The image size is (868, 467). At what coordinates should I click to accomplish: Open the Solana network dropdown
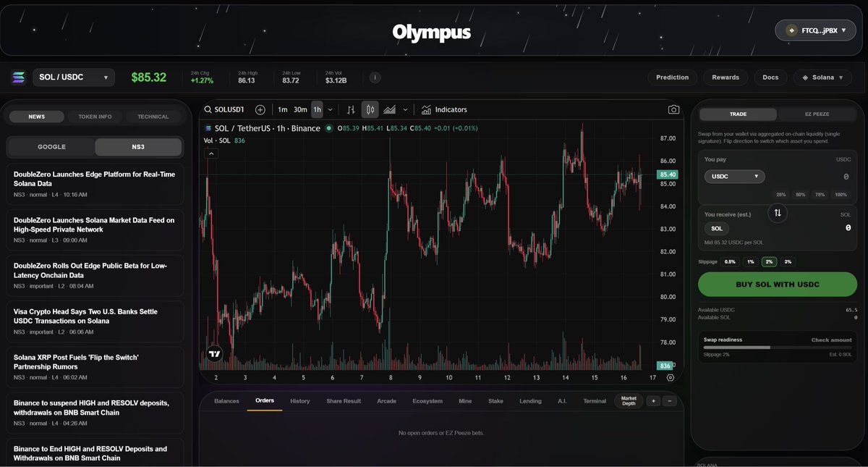click(823, 77)
